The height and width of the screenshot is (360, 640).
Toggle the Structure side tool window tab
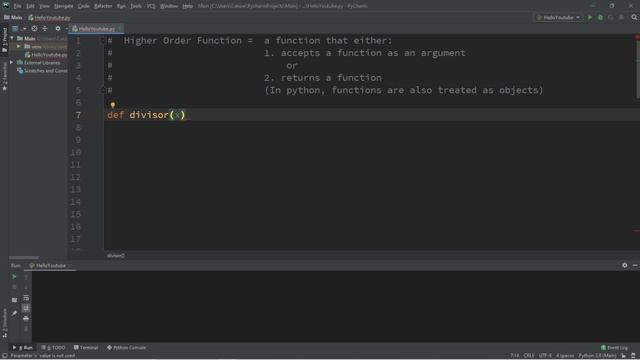click(x=4, y=322)
